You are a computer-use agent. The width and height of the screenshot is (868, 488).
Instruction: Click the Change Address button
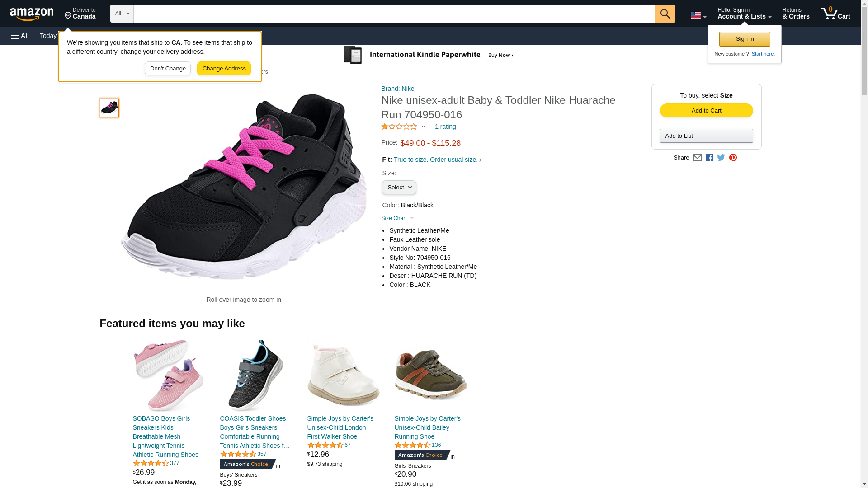tap(224, 69)
